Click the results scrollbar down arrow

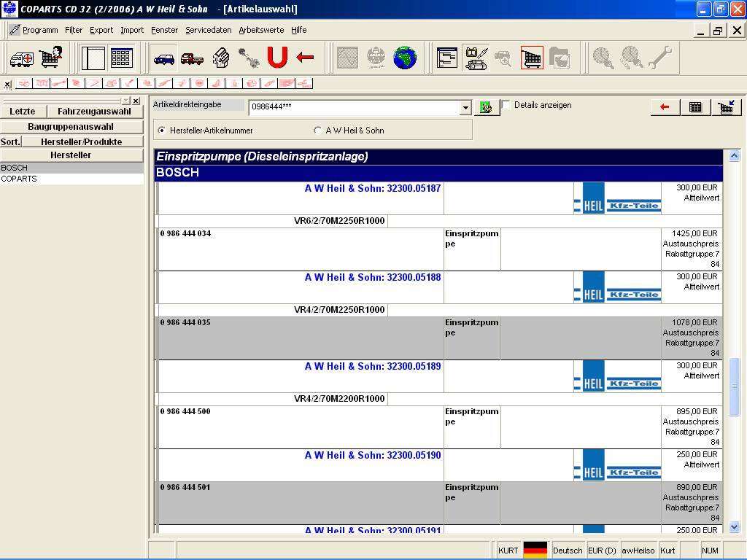[x=734, y=526]
